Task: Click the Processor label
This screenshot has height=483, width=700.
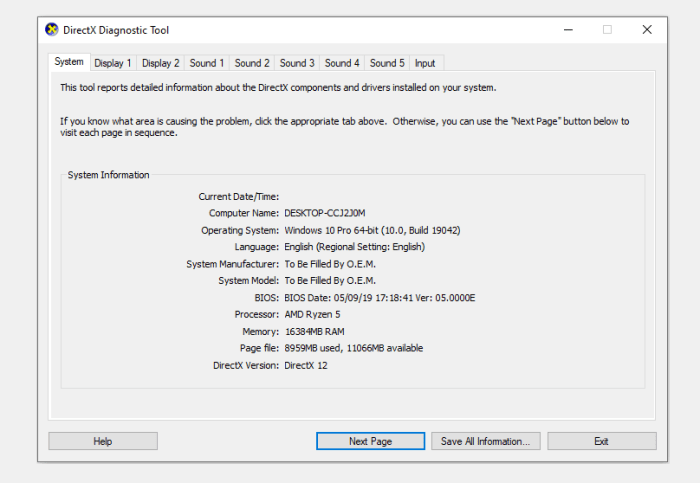Action: (257, 315)
